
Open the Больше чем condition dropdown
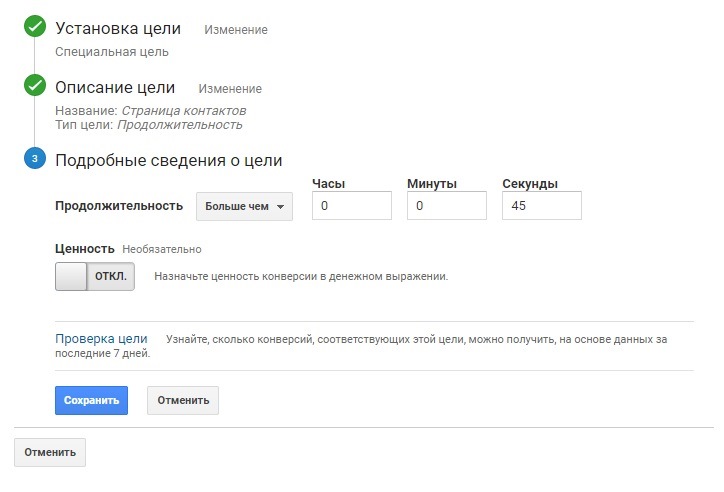[x=244, y=206]
